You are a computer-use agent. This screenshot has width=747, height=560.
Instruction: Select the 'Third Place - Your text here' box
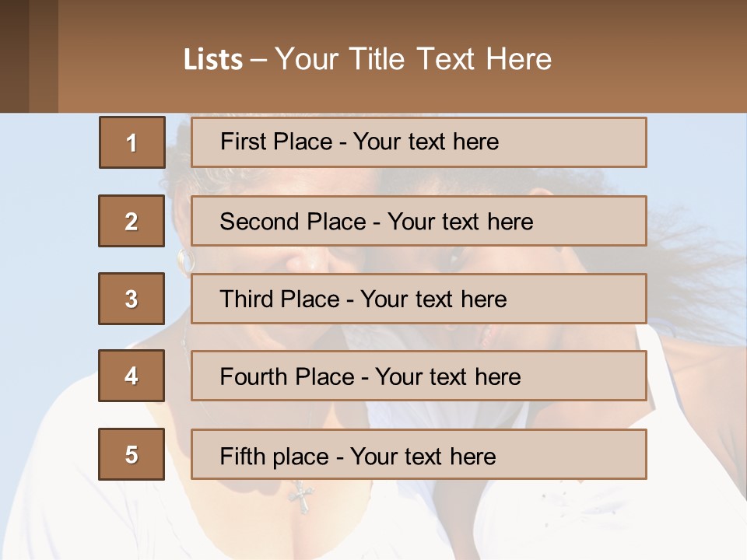[x=419, y=299]
